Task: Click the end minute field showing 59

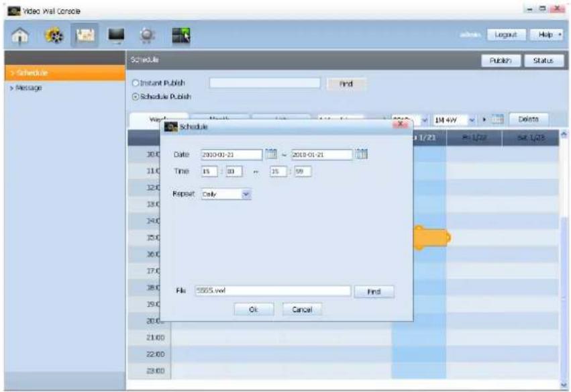Action: [x=303, y=171]
